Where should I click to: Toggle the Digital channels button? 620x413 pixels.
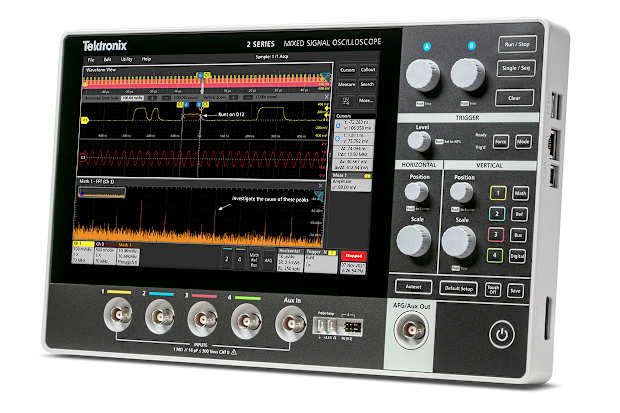pyautogui.click(x=517, y=256)
